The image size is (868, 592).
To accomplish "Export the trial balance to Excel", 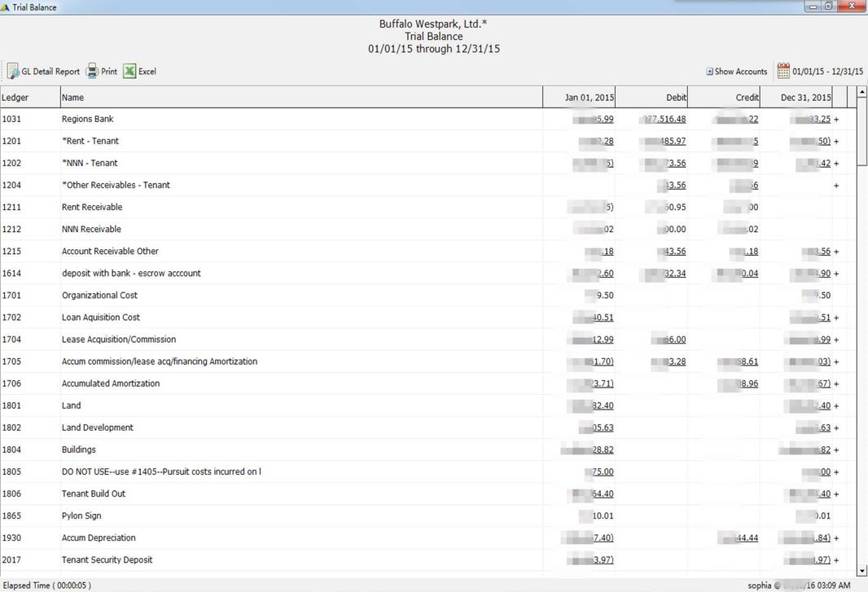I will [x=139, y=72].
